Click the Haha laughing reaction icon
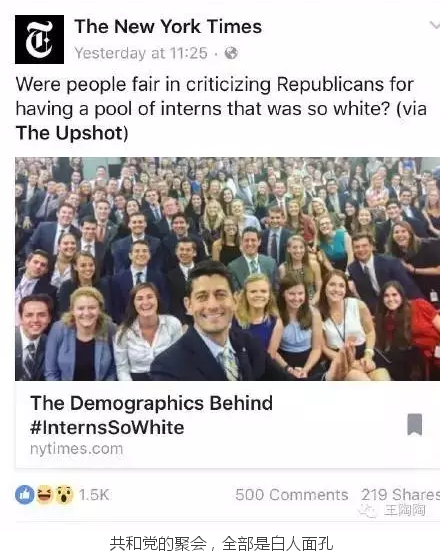The width and height of the screenshot is (442, 554). click(x=45, y=494)
